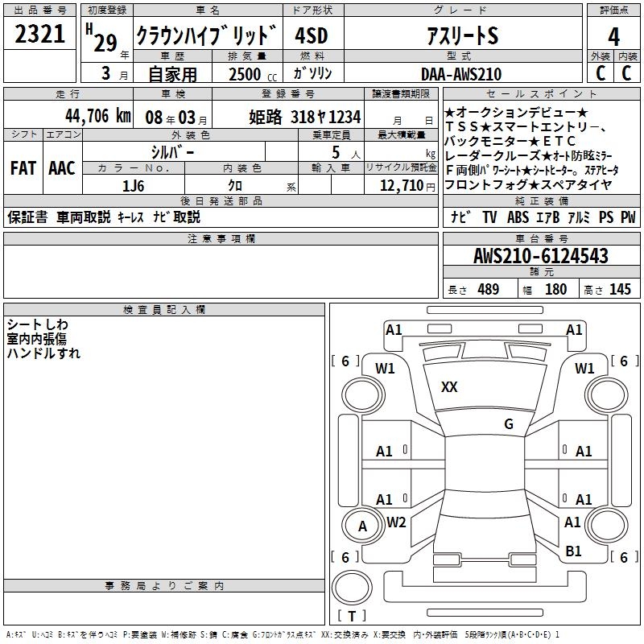
Task: Click ナビ取説 item
Action: [x=176, y=217]
